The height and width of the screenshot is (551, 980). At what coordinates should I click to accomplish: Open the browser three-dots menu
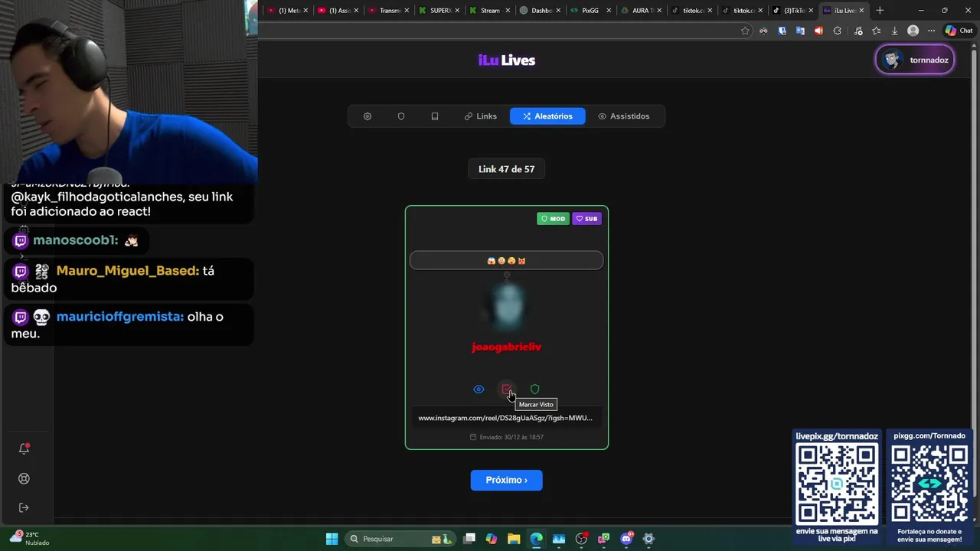[x=931, y=31]
